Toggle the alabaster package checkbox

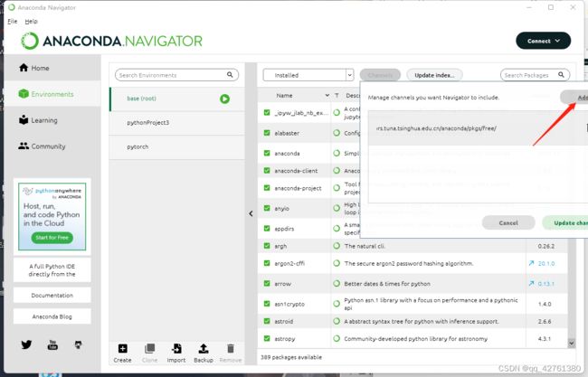pyautogui.click(x=267, y=133)
